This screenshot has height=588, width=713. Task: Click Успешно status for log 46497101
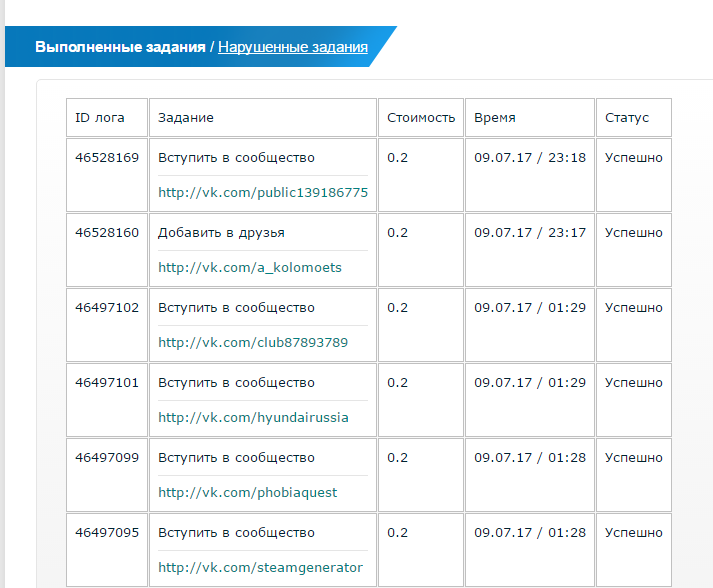pyautogui.click(x=633, y=383)
